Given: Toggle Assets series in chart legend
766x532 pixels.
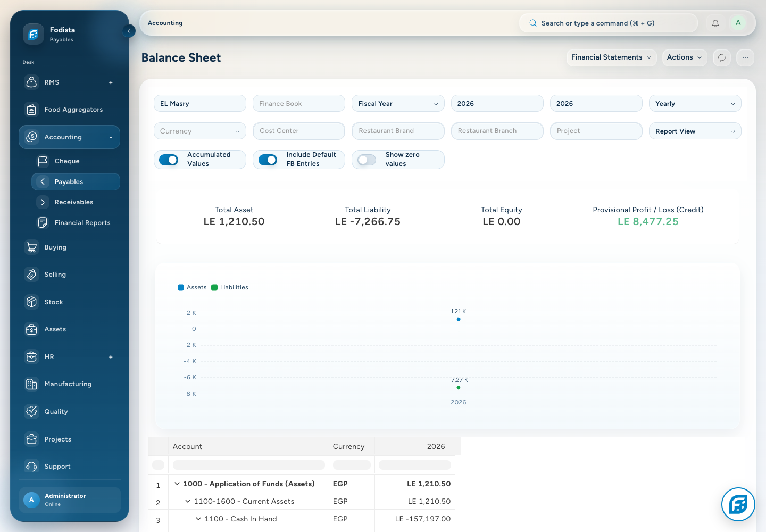Looking at the screenshot, I should tap(192, 288).
